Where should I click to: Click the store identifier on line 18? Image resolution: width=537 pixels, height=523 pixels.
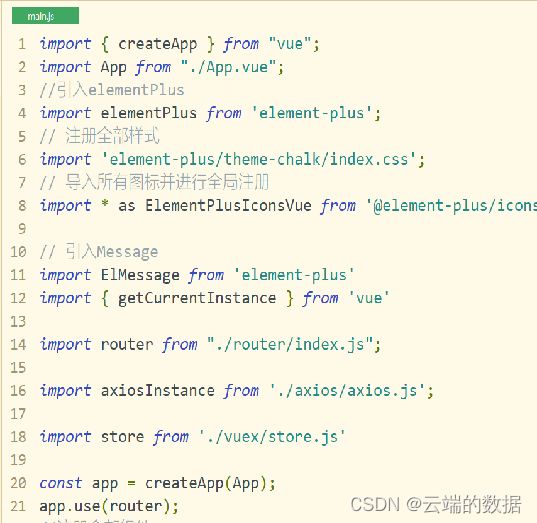click(x=122, y=437)
